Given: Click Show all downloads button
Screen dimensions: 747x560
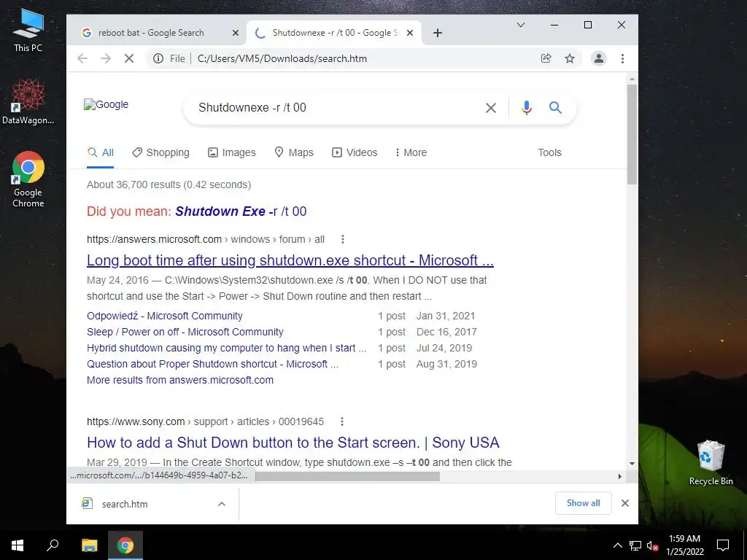Looking at the screenshot, I should tap(583, 503).
